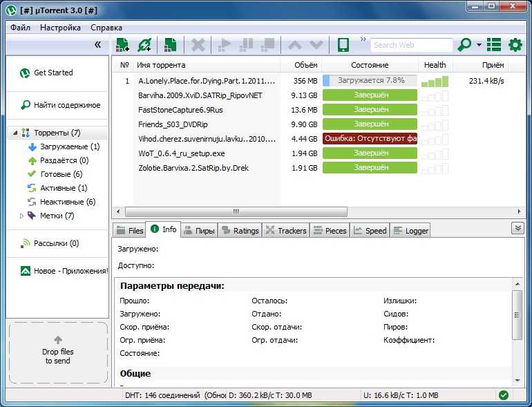Click the info pane scrollbar down arrow

pos(517,380)
